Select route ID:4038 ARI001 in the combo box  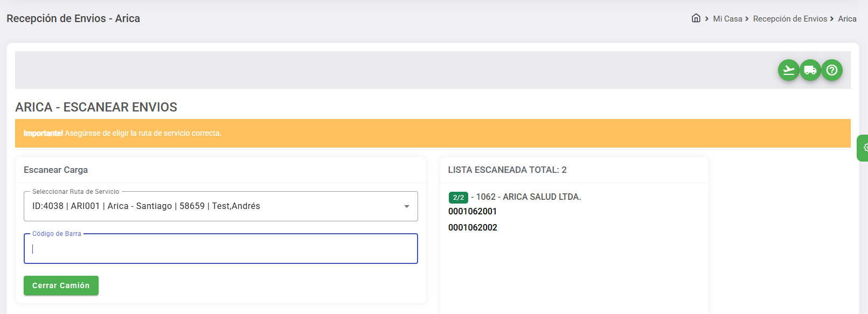145,206
